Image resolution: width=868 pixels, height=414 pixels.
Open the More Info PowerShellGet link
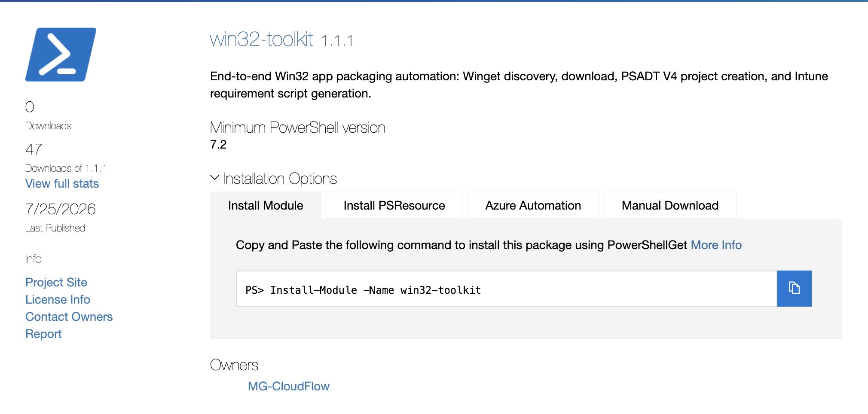point(716,245)
